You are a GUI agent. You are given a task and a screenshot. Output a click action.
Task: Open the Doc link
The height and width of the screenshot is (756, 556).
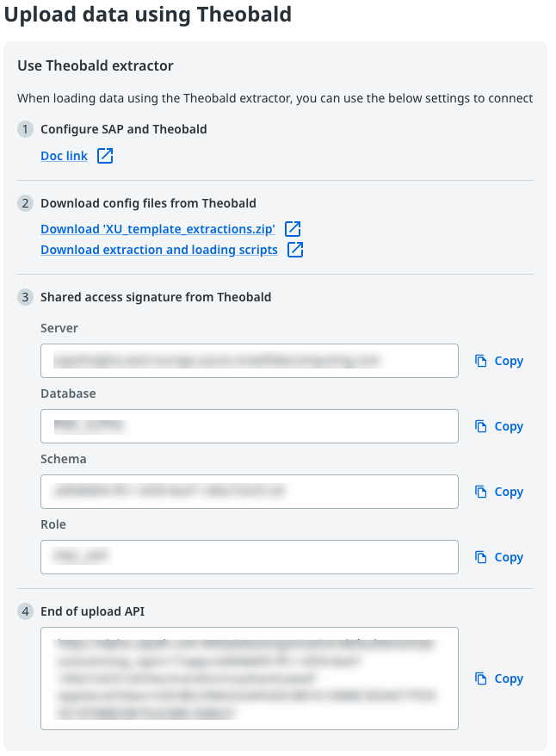click(64, 156)
